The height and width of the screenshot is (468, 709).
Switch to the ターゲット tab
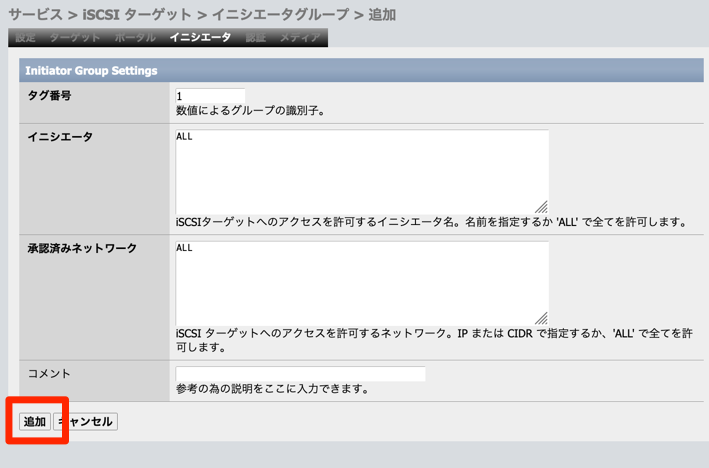point(75,38)
